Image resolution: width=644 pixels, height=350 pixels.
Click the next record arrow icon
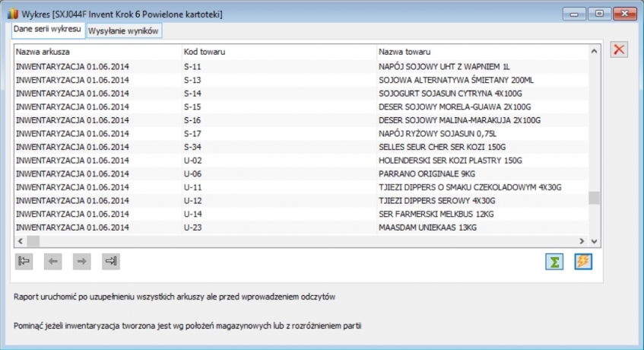click(82, 261)
